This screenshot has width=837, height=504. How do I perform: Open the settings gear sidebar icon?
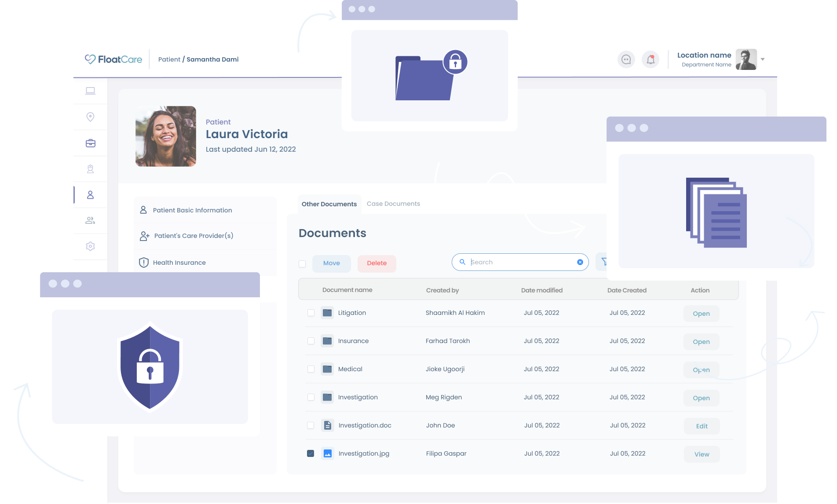pos(90,246)
